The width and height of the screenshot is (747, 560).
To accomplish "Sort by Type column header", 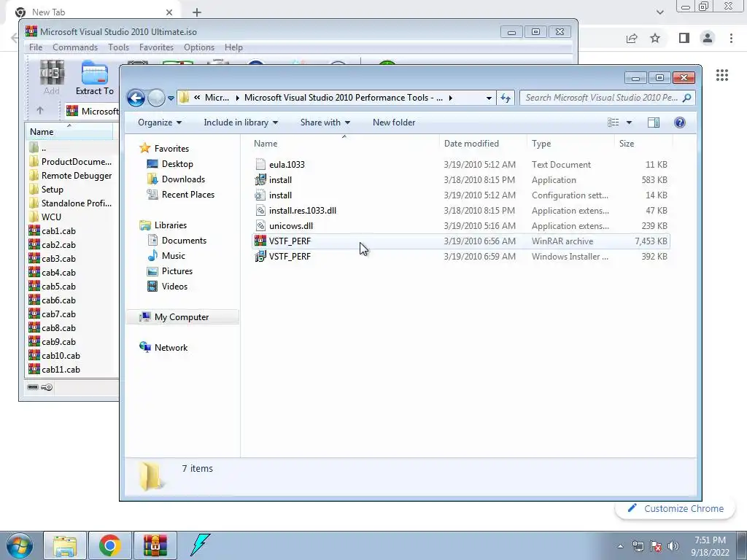I will point(570,144).
